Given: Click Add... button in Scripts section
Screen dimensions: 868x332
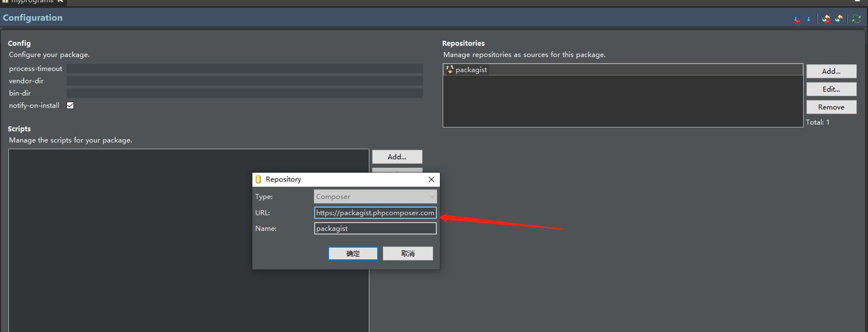Looking at the screenshot, I should [397, 157].
